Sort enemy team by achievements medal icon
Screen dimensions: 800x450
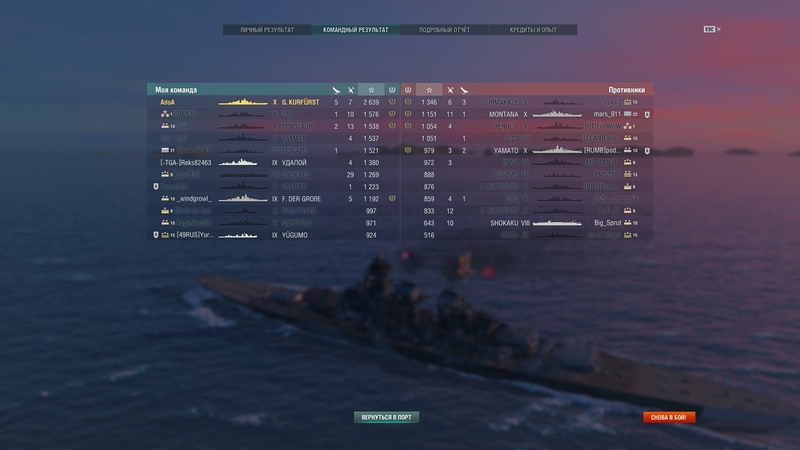pyautogui.click(x=408, y=90)
